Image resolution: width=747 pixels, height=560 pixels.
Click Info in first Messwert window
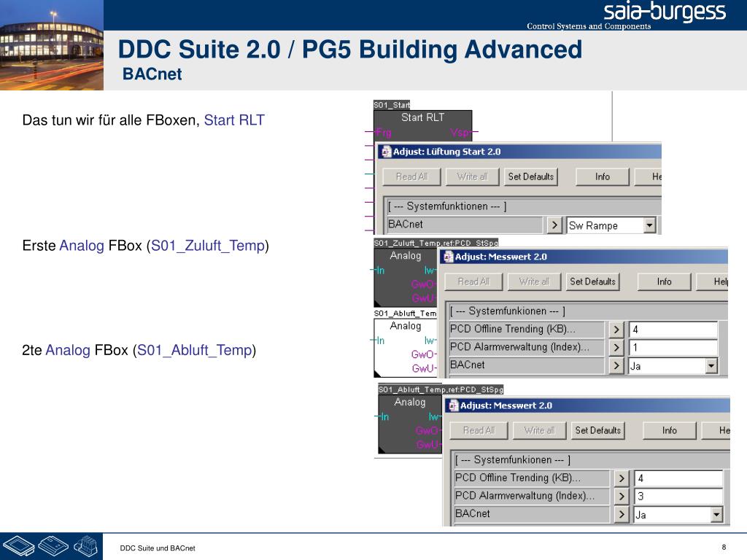click(664, 281)
